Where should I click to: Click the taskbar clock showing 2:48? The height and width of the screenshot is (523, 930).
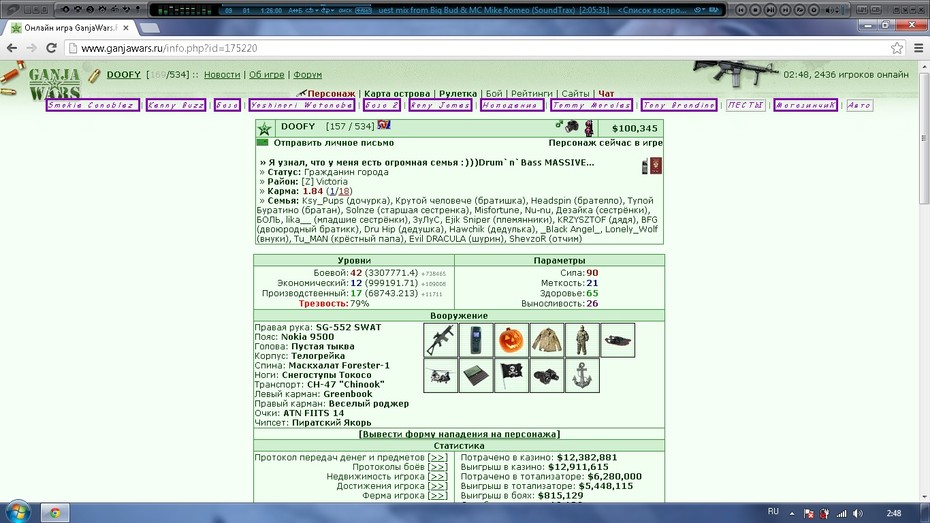point(894,514)
